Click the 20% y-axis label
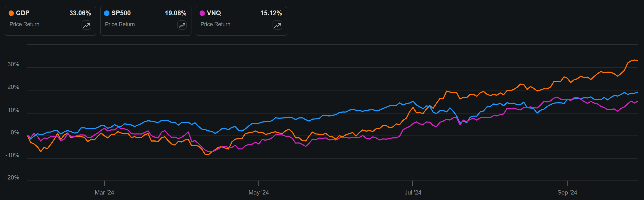 13,87
